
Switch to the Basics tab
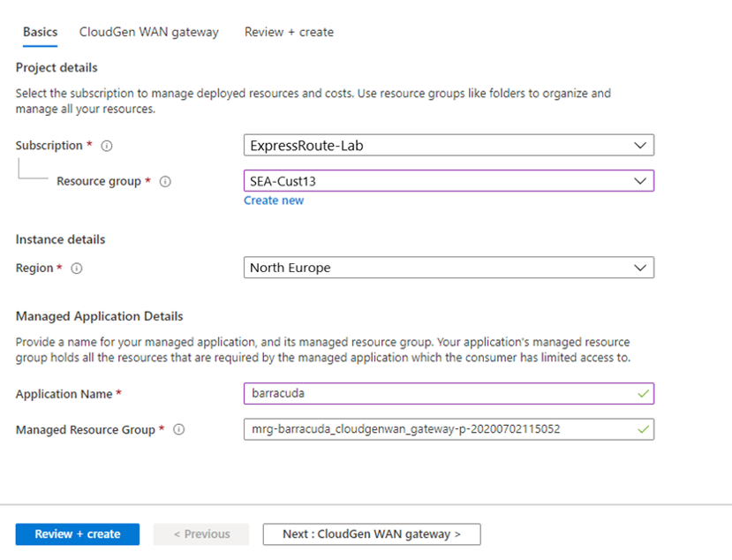click(x=41, y=32)
